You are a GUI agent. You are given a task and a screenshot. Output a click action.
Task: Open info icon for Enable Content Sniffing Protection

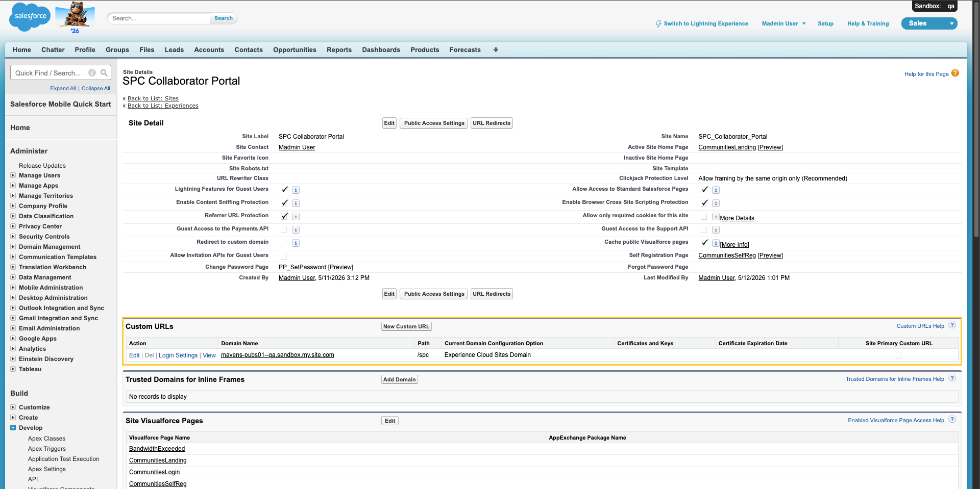coord(296,203)
